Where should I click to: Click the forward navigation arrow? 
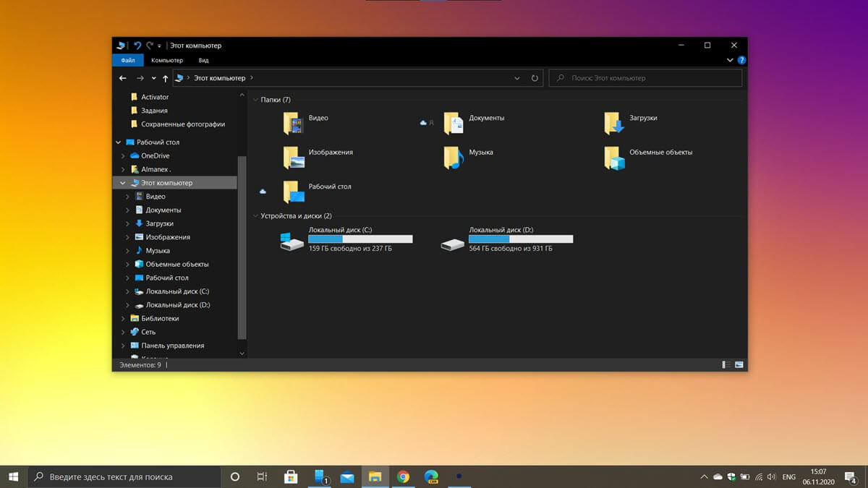coord(140,78)
